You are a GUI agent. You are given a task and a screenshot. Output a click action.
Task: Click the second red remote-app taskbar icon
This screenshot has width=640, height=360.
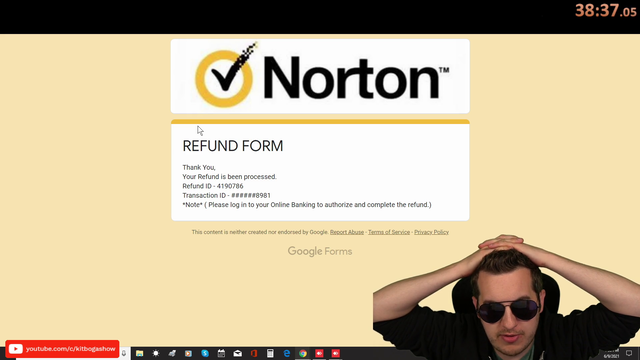(336, 353)
